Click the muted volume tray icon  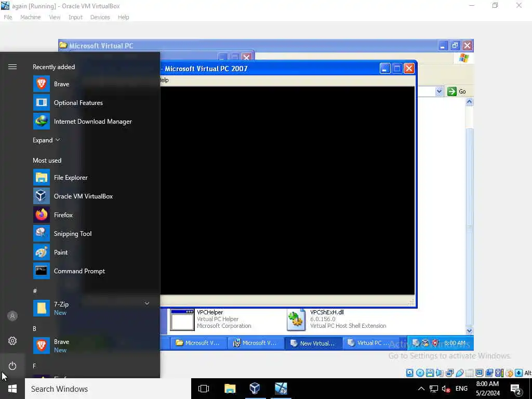pyautogui.click(x=445, y=389)
